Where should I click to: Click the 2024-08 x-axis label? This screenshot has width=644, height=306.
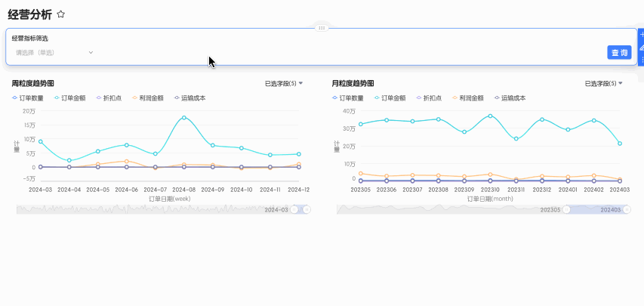coord(184,190)
